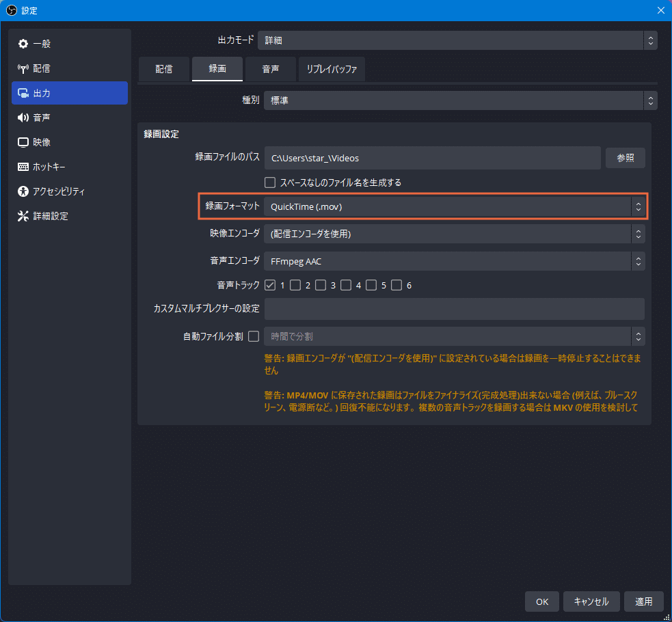The height and width of the screenshot is (622, 672).
Task: Toggle スペースなしのファイル名を生成する checkbox
Action: [x=270, y=183]
